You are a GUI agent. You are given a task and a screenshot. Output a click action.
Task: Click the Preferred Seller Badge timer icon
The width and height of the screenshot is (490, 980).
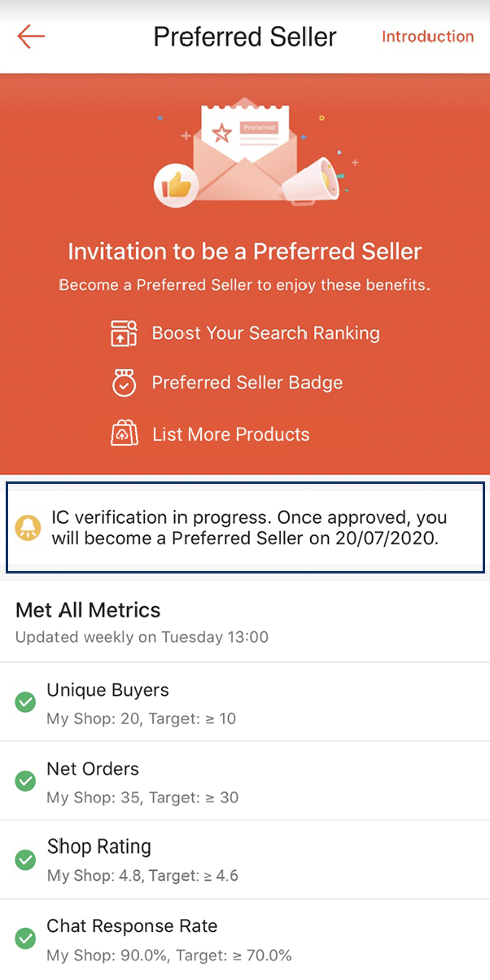123,382
